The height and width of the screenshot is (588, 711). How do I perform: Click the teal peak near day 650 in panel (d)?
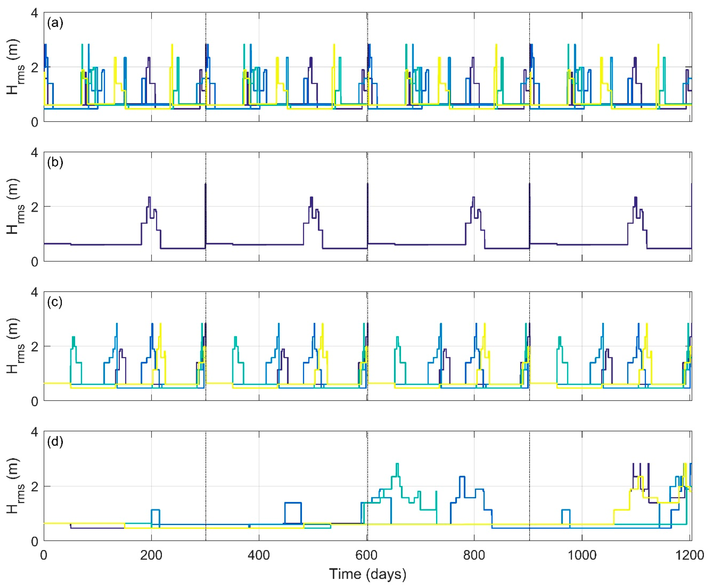pyautogui.click(x=397, y=464)
